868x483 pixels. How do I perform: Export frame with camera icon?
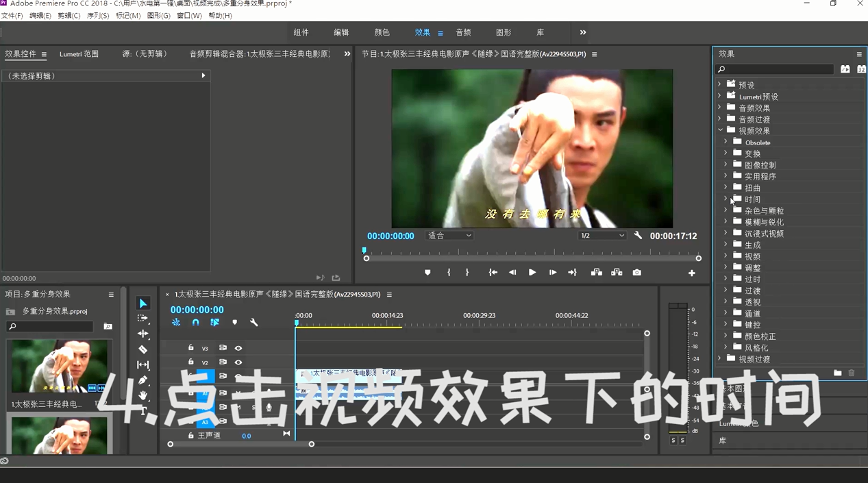(x=637, y=273)
